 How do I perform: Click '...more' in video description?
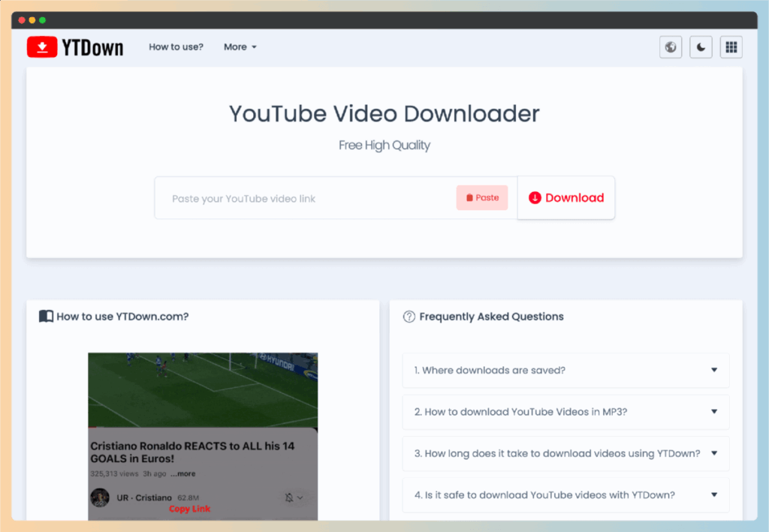click(183, 473)
